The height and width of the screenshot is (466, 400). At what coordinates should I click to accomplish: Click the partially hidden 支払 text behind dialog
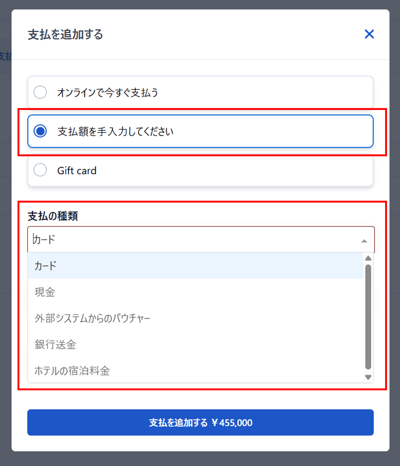5,56
